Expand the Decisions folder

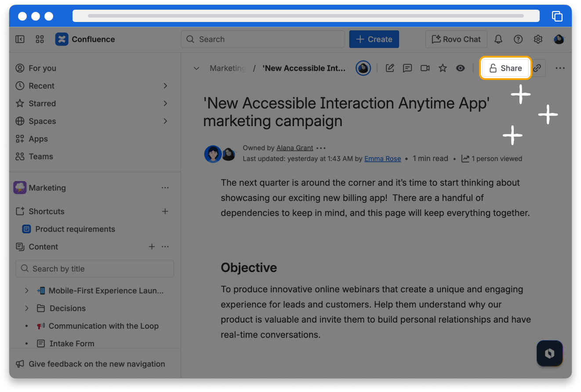(x=27, y=308)
